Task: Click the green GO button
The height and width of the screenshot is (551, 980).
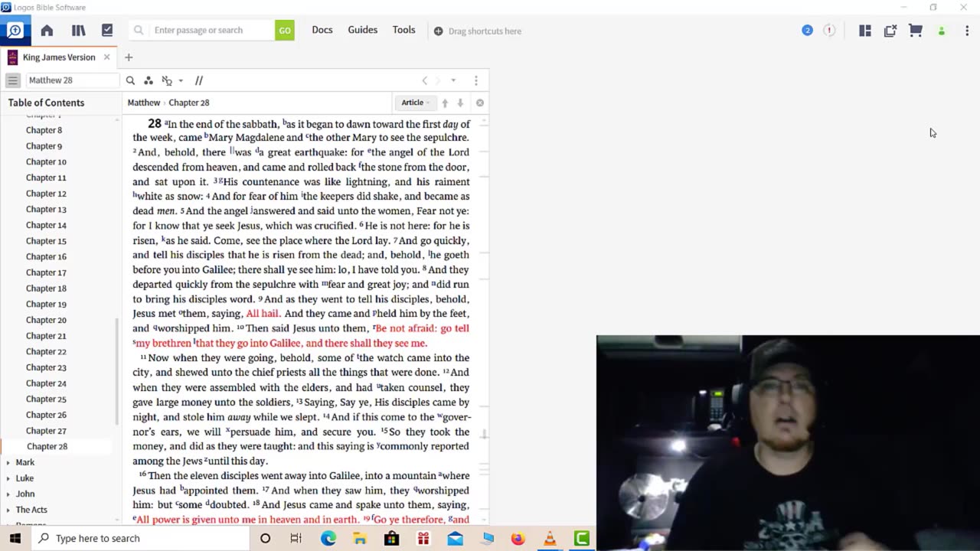Action: [x=285, y=31]
